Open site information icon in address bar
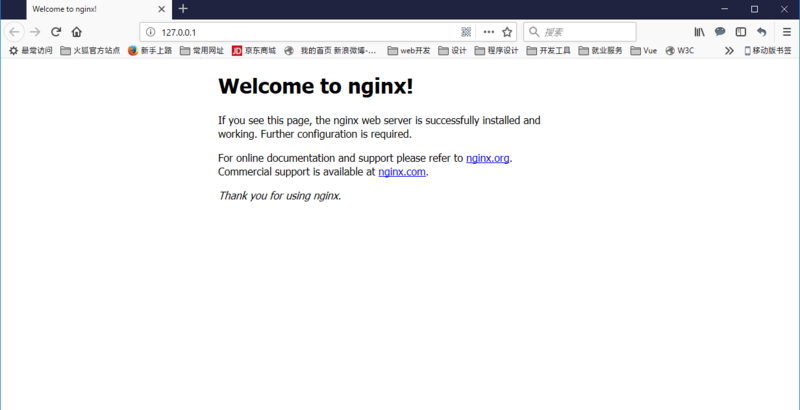Image resolution: width=800 pixels, height=410 pixels. point(151,32)
